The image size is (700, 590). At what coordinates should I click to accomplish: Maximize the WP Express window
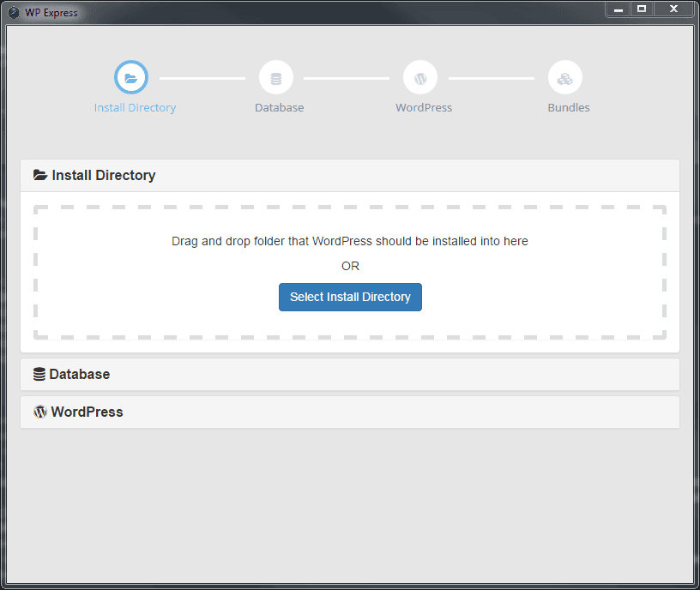642,9
